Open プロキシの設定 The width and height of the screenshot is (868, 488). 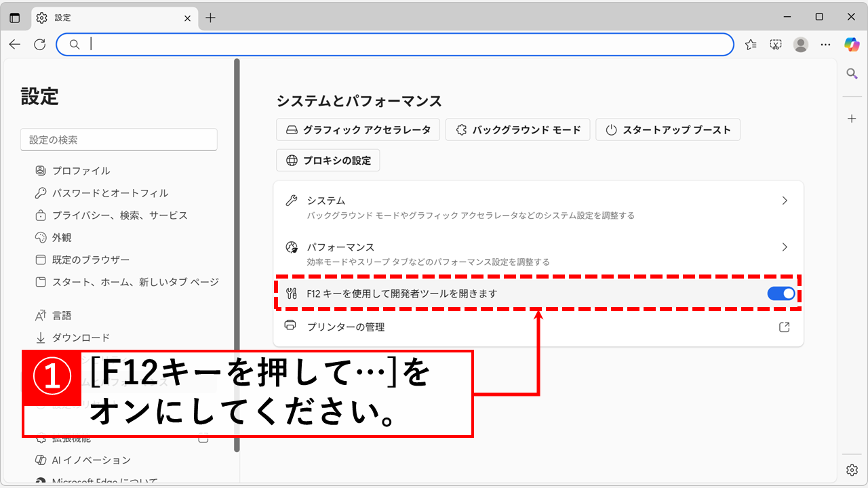click(328, 160)
